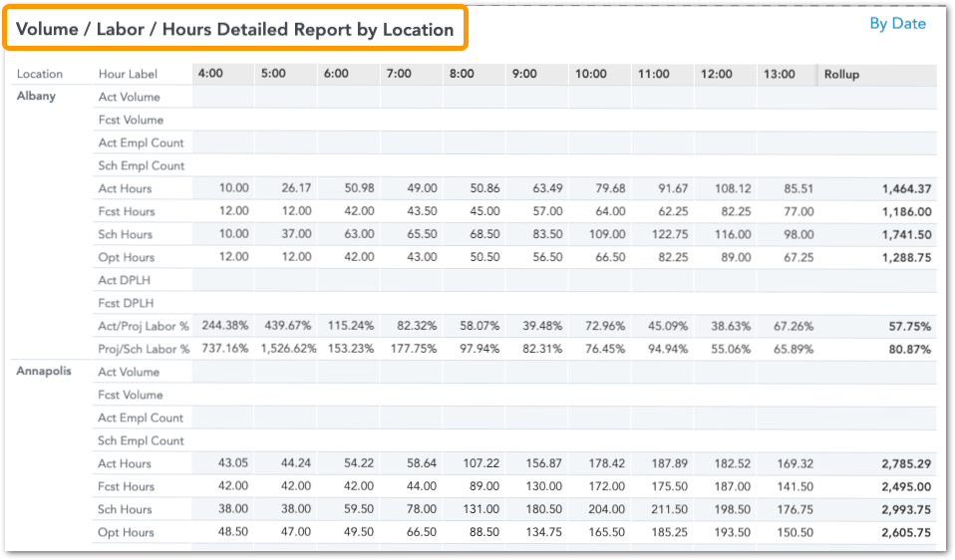Select Albany's Act/Proj Labor % row label
Viewport: 955px width, 560px height.
144,327
